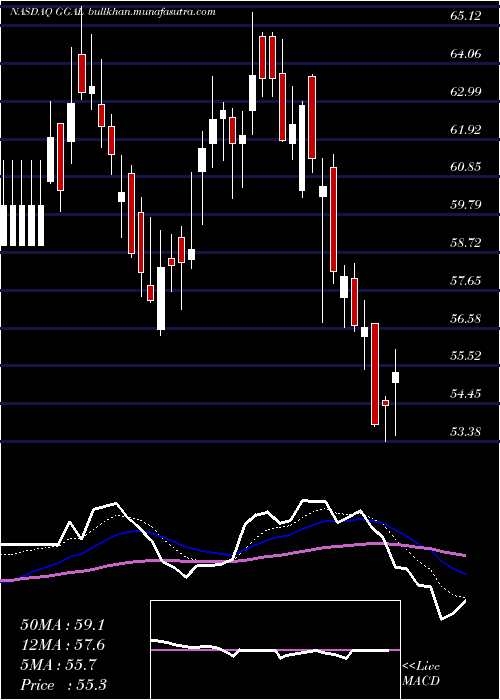This screenshot has height=700, width=500.
Task: Click the 54.45 price axis label
Action: pyautogui.click(x=466, y=394)
